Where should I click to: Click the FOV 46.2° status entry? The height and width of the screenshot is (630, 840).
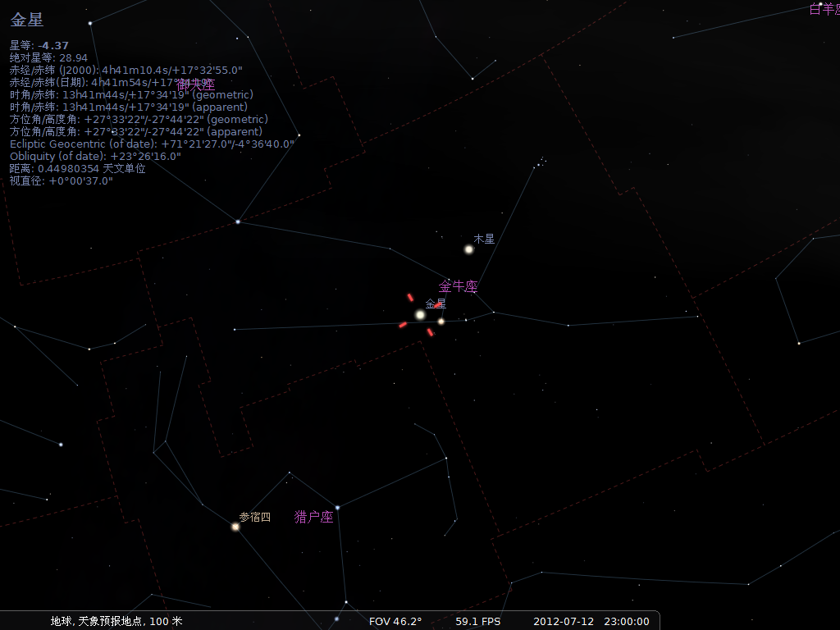[x=395, y=622]
